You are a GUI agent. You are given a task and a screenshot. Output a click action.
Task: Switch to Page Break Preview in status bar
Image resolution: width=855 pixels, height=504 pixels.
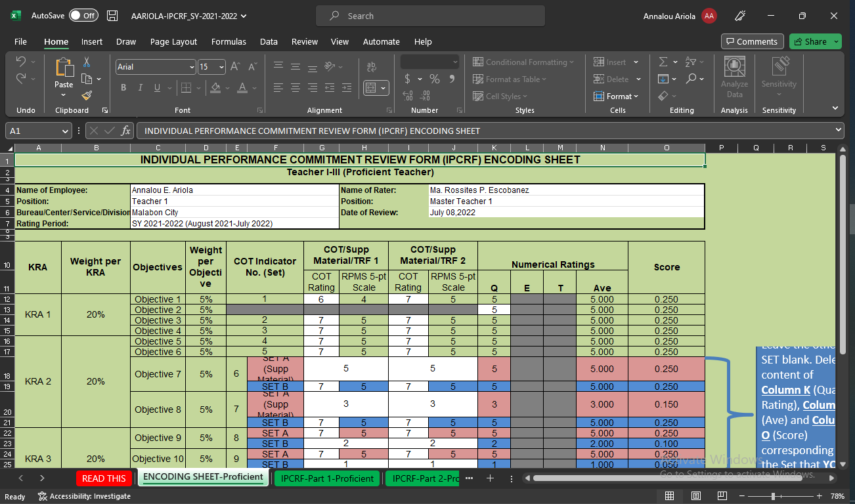tap(722, 496)
